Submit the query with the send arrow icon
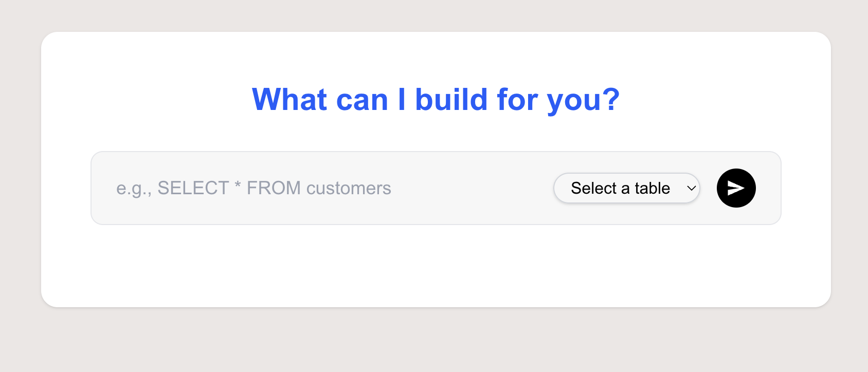The height and width of the screenshot is (372, 868). tap(736, 188)
